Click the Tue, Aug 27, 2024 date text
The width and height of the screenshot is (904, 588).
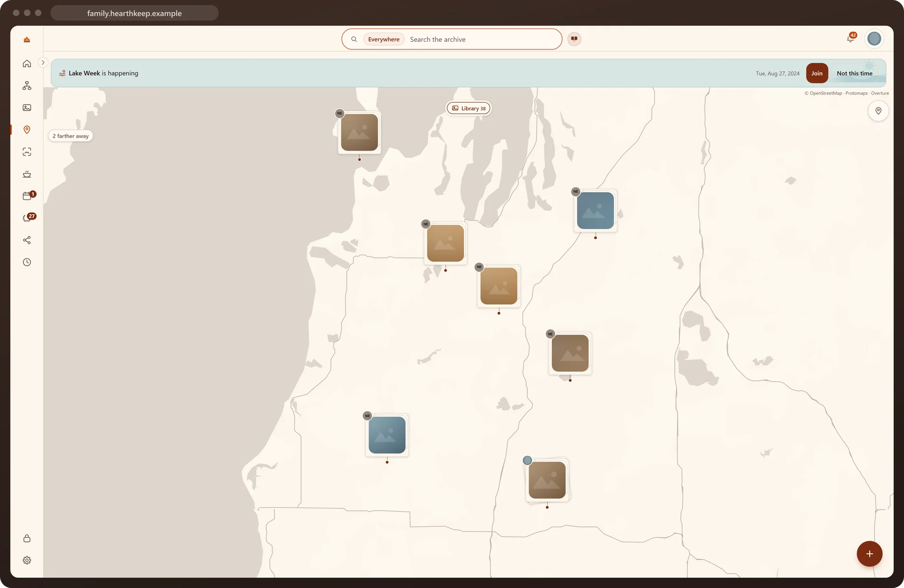point(777,73)
